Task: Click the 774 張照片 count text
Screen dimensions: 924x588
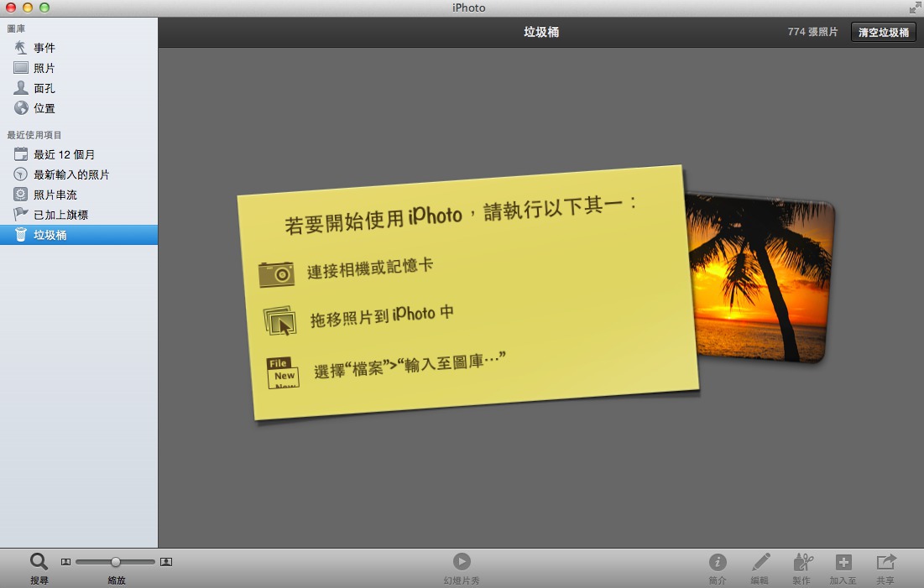Action: pyautogui.click(x=812, y=32)
